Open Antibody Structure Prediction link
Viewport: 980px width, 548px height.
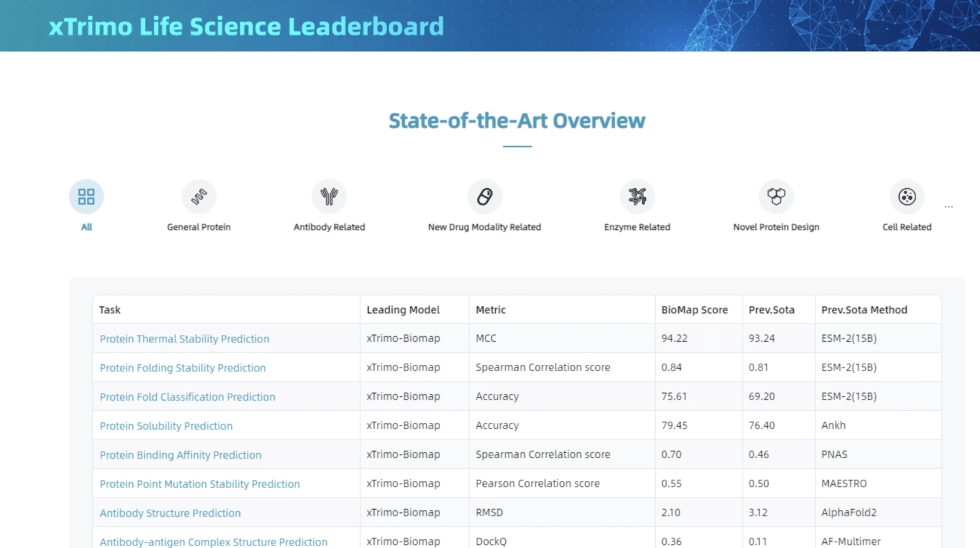coord(170,513)
